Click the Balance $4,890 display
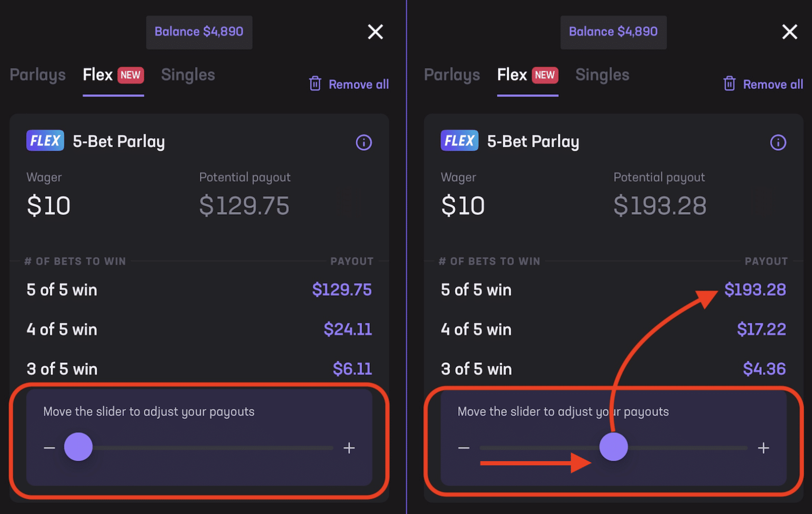The height and width of the screenshot is (514, 812). [x=199, y=32]
